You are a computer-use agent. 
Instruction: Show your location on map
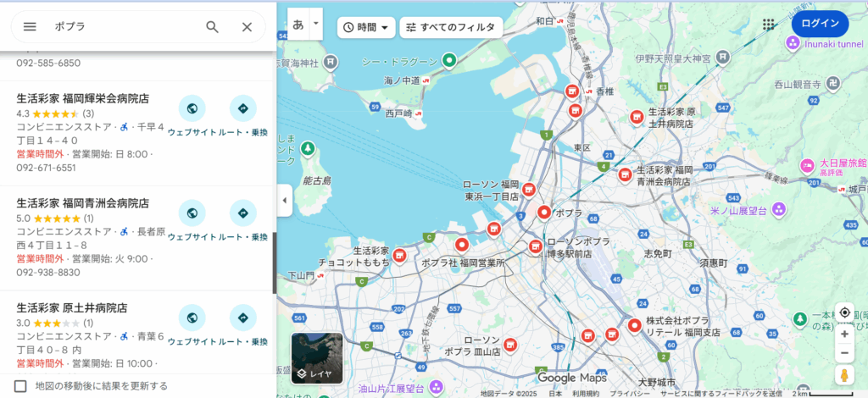pos(845,312)
